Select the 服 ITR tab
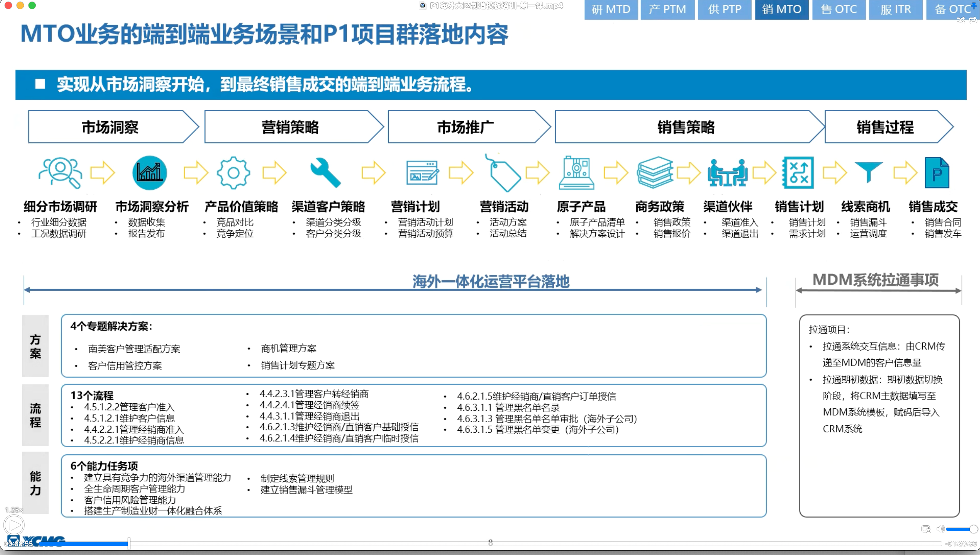Screen dimensions: 980x555 coord(896,9)
